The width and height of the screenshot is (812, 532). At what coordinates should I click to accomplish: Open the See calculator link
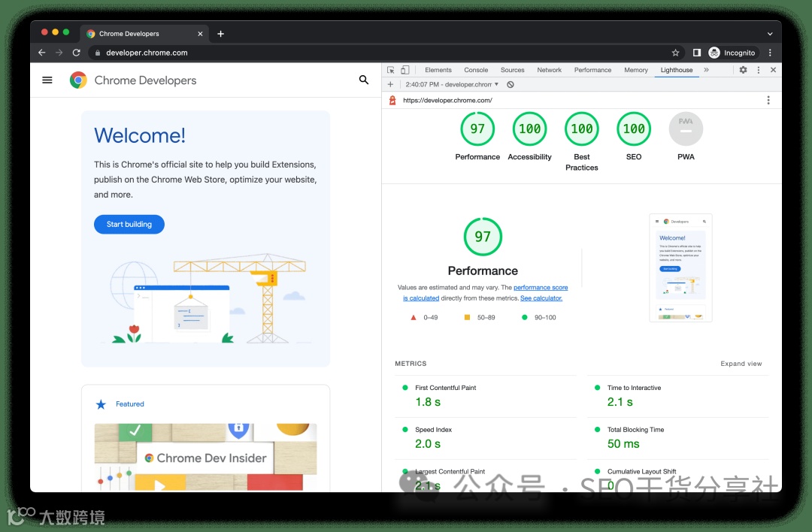(541, 298)
